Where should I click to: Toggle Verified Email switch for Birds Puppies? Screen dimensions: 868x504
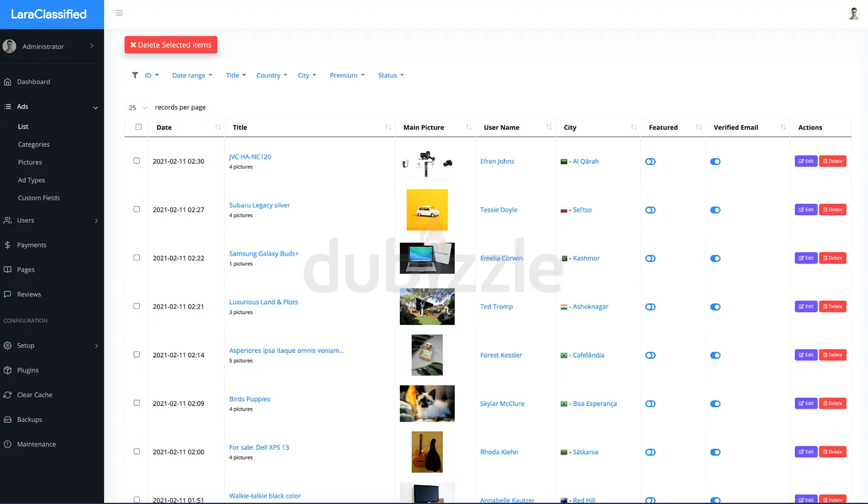coord(715,404)
